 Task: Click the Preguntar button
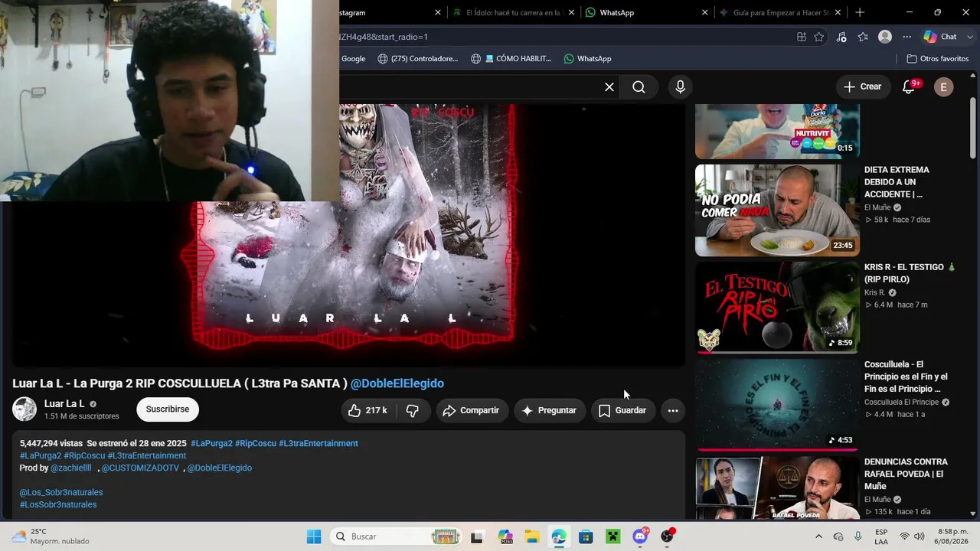coord(549,410)
